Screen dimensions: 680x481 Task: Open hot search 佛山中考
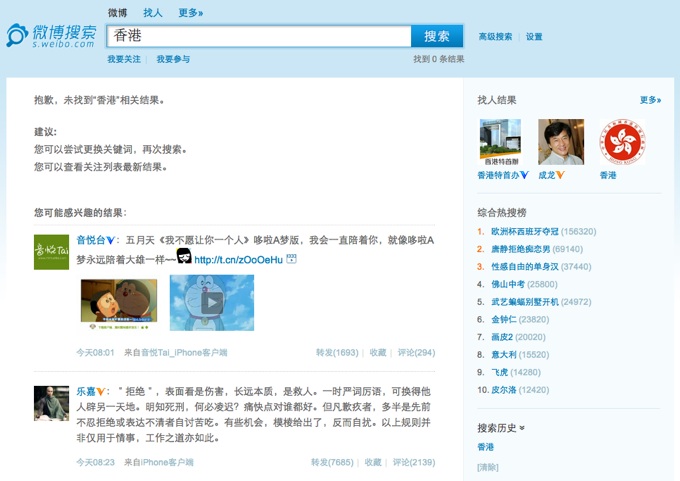tap(508, 285)
